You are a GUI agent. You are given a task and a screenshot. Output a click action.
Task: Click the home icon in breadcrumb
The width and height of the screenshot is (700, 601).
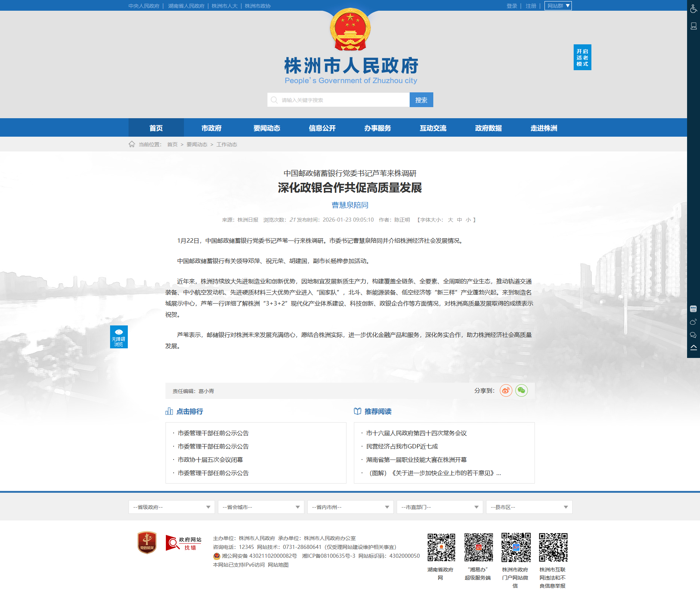click(132, 144)
